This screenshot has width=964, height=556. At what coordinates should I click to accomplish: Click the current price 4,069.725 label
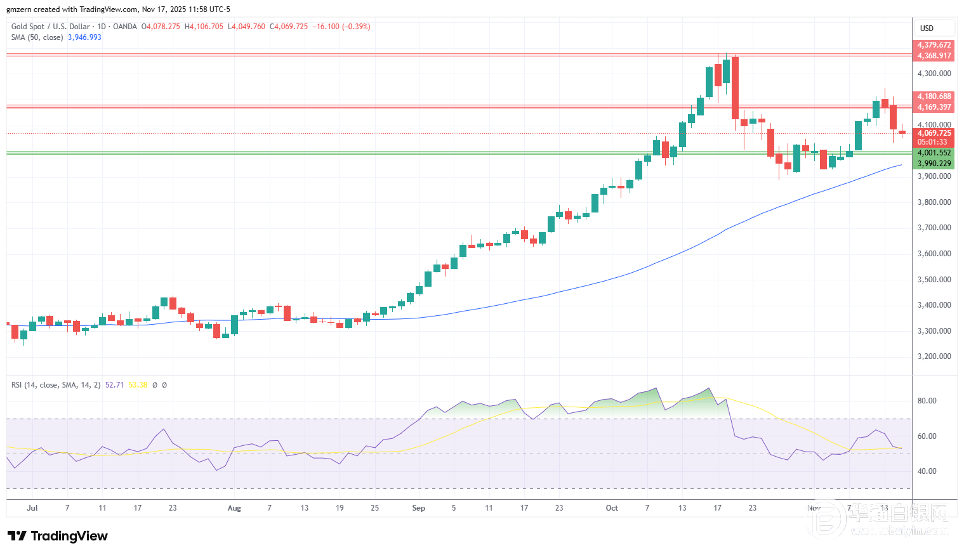click(x=934, y=132)
